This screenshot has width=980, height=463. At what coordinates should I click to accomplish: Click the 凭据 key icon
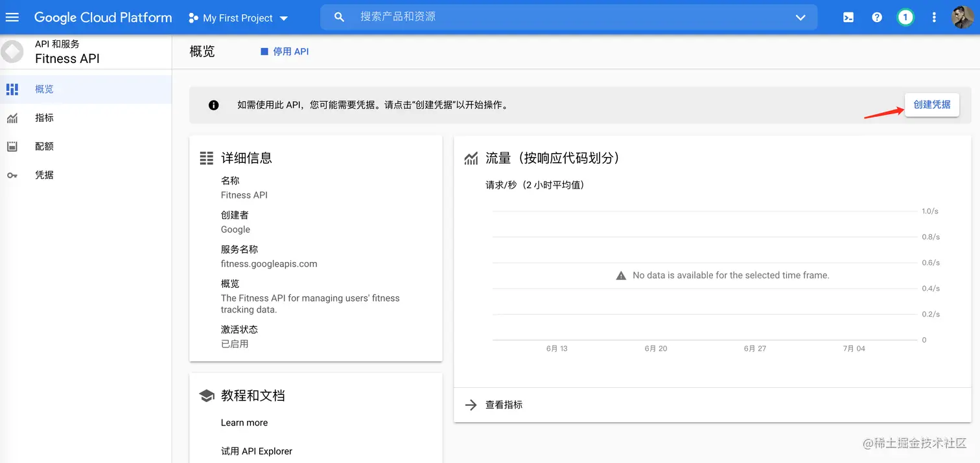coord(12,175)
